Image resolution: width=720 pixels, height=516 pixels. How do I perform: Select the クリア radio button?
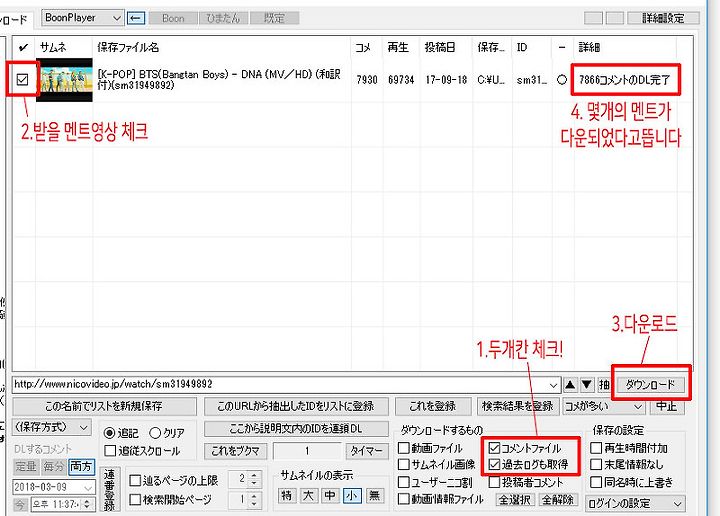point(155,433)
